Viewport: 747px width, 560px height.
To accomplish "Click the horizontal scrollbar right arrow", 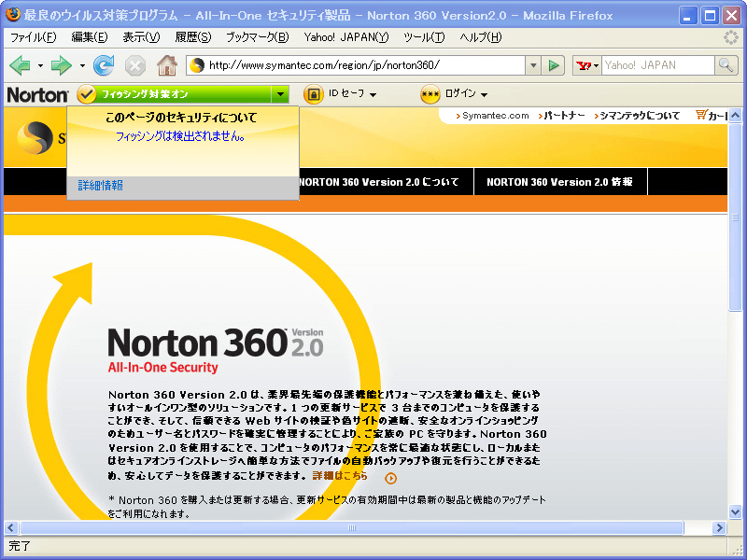I will click(x=719, y=527).
